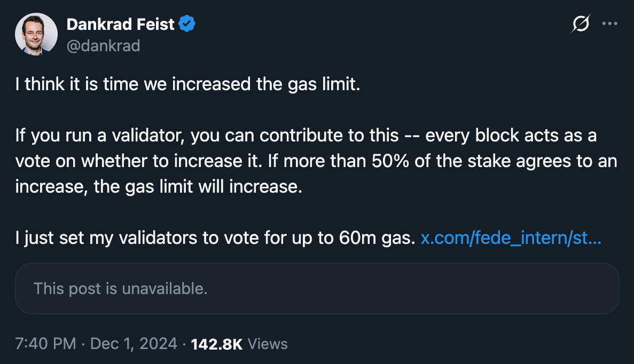Click the @dankrad handle
Viewport: 634px width, 364px height.
tap(104, 46)
